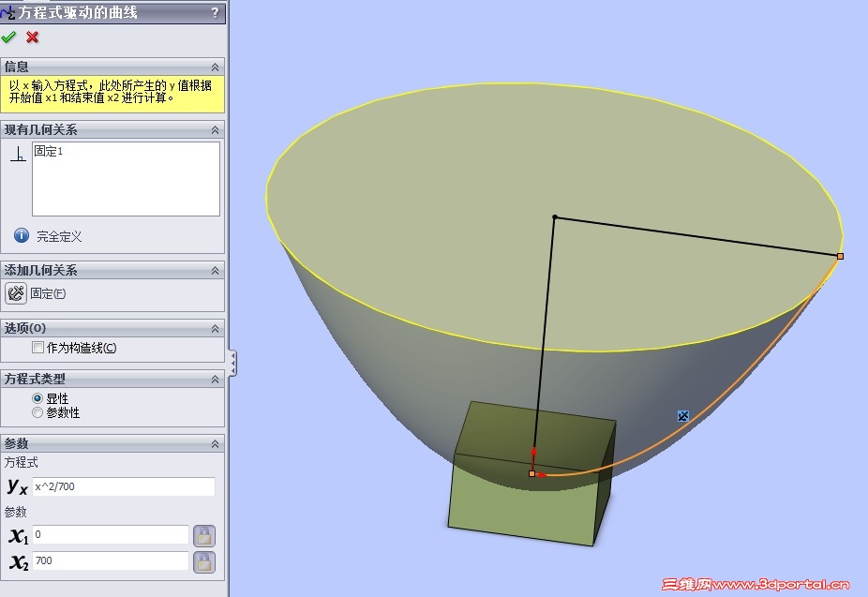Screen dimensions: 868x597
Task: Click the lock icon next to x1
Action: 204,535
